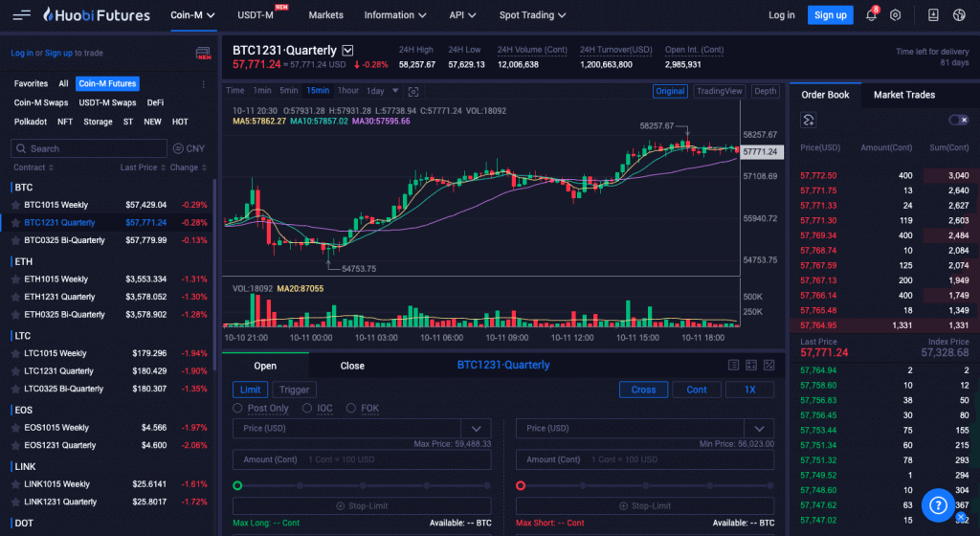The image size is (980, 536).
Task: Select the IOC radio option
Action: (307, 408)
